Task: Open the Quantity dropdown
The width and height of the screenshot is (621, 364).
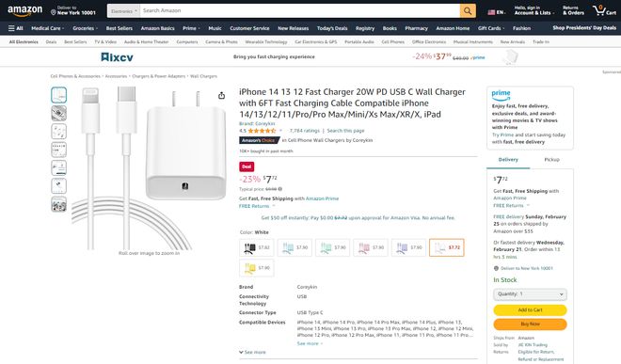Action: [530, 294]
